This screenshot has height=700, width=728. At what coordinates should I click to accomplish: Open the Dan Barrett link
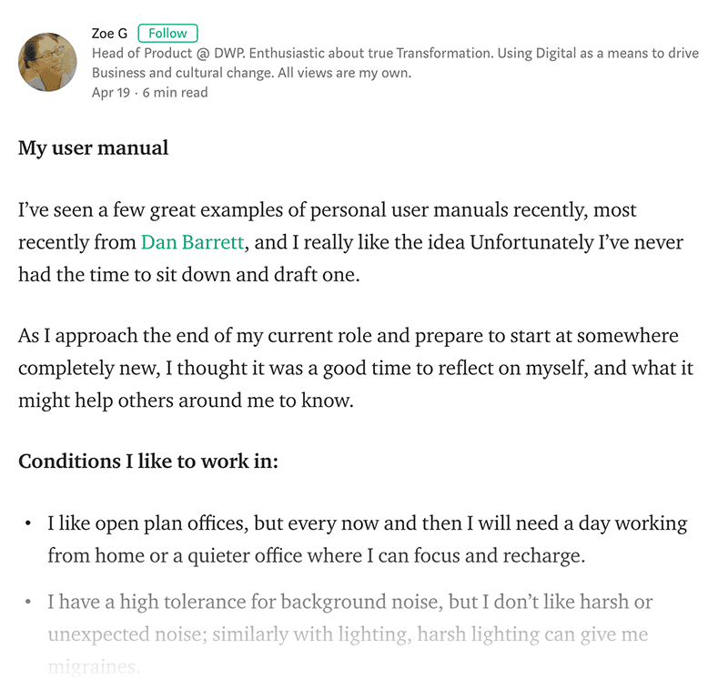[x=192, y=242]
